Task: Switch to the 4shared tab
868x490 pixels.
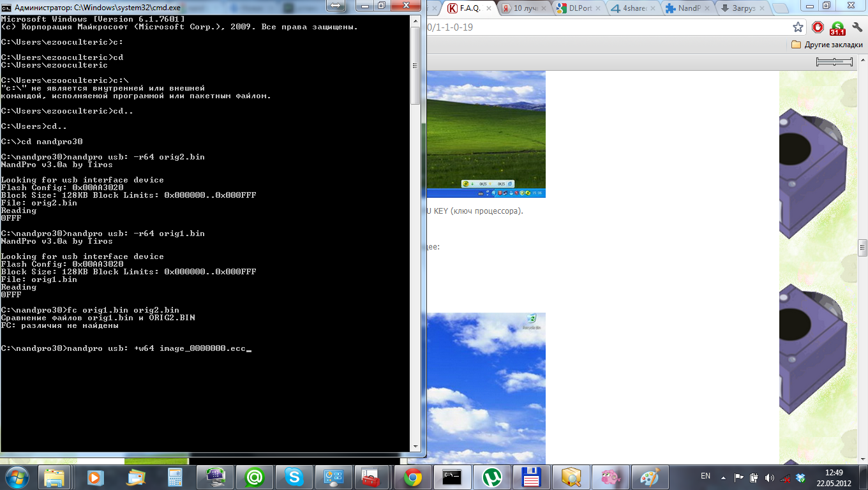Action: pyautogui.click(x=633, y=8)
